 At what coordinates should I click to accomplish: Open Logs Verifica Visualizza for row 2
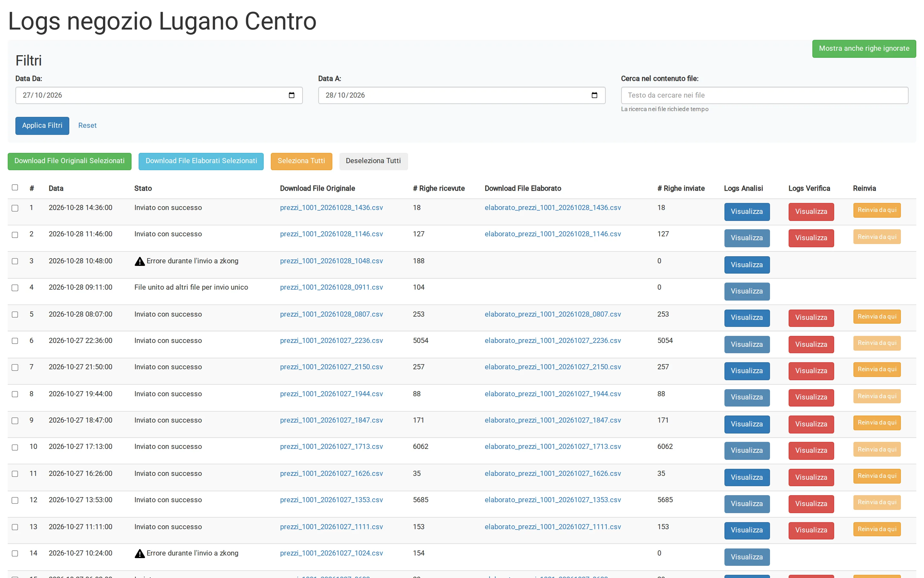811,238
